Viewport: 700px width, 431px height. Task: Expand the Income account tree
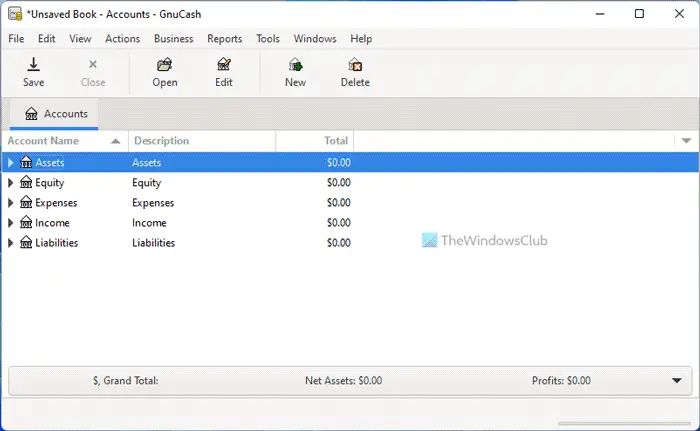pyautogui.click(x=11, y=222)
